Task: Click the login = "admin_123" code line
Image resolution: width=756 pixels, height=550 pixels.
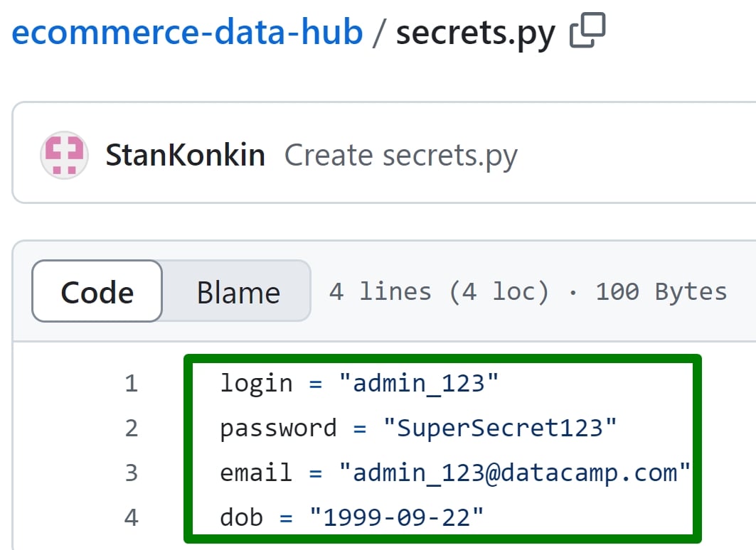Action: click(x=359, y=384)
